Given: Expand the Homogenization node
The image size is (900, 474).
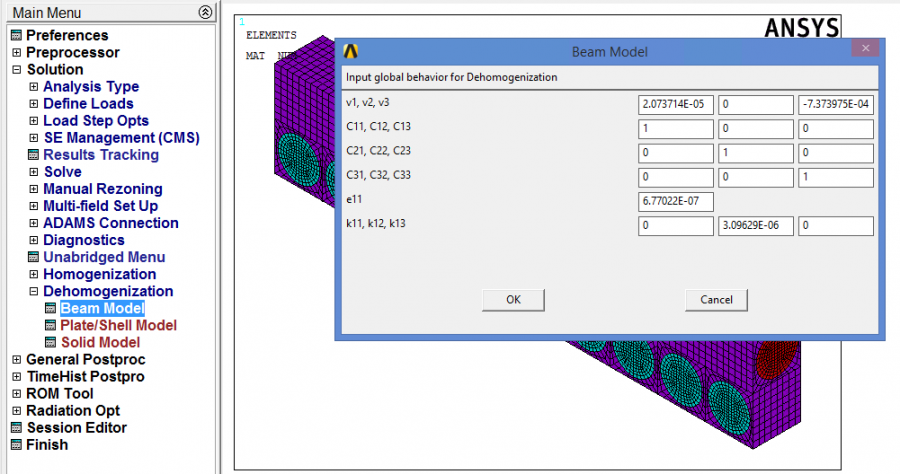Looking at the screenshot, I should click(34, 274).
